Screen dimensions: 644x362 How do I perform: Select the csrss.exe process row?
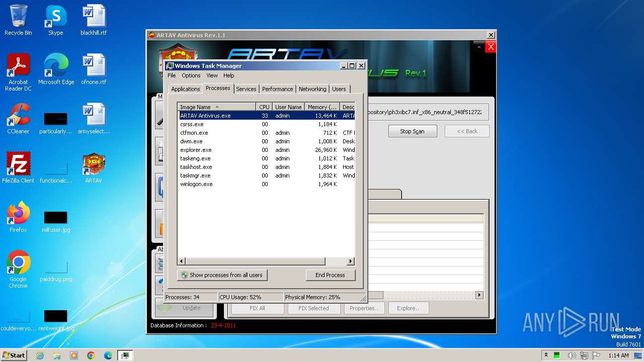pyautogui.click(x=267, y=124)
